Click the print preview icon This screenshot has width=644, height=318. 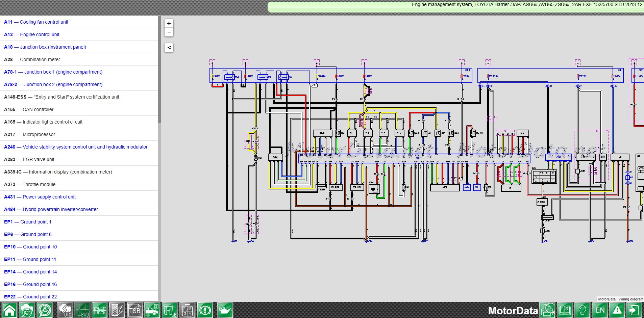(547, 310)
